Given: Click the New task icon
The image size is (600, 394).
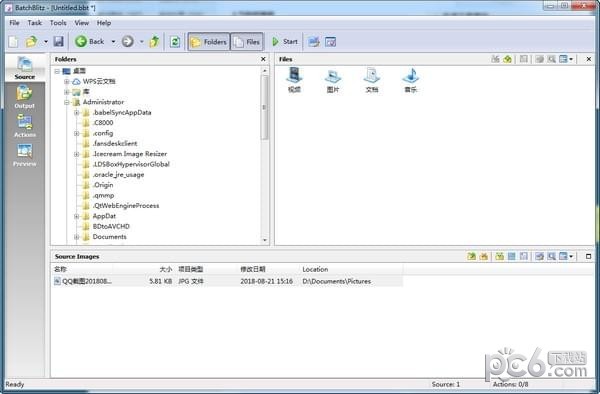Looking at the screenshot, I should 13,42.
